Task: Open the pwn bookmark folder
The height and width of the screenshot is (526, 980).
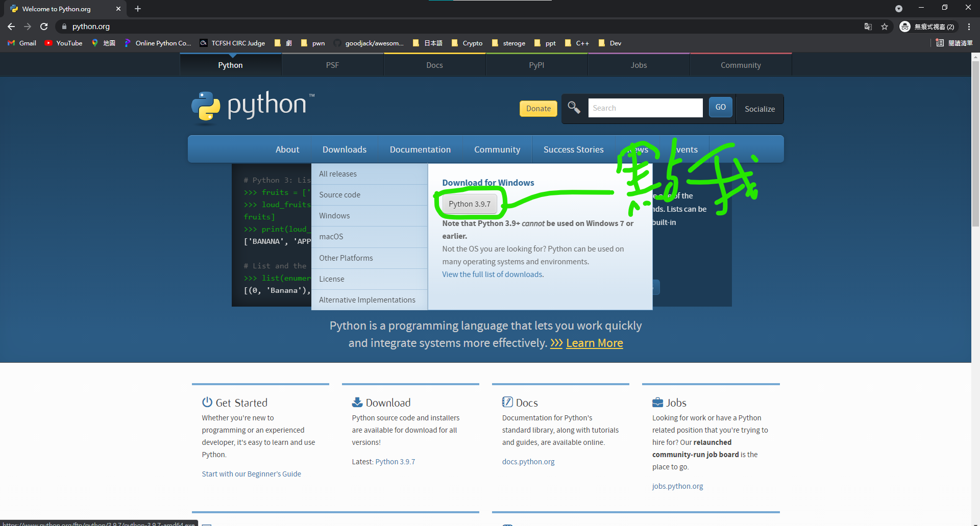Action: 313,43
